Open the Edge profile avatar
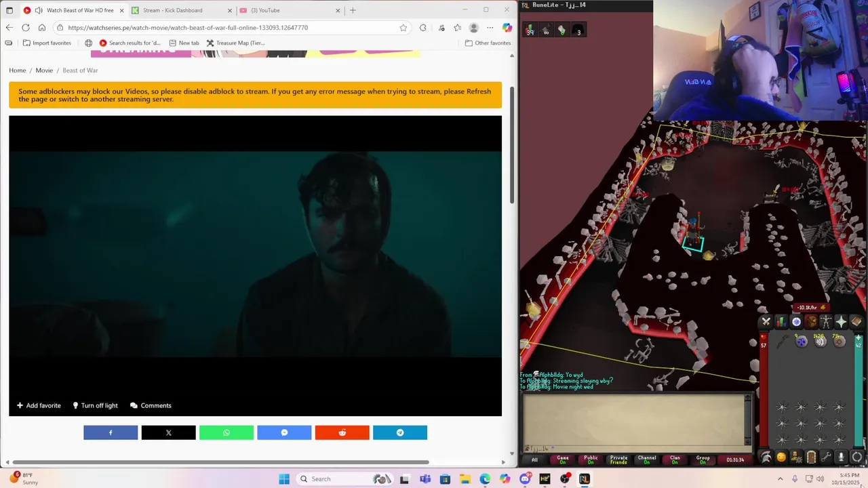 (474, 28)
